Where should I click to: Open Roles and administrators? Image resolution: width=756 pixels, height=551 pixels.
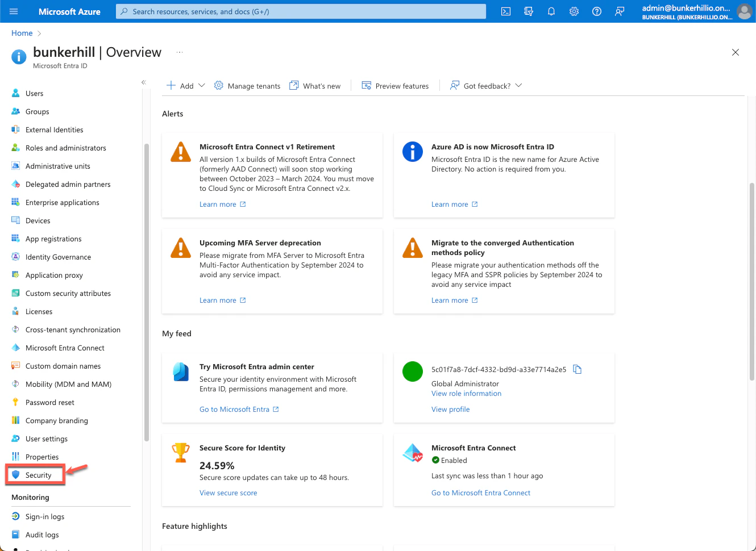click(66, 148)
